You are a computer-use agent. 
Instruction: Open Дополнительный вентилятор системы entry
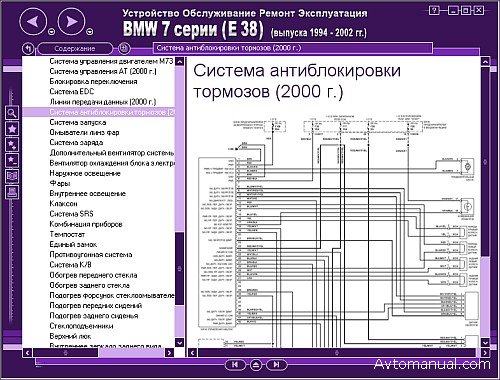(111, 153)
